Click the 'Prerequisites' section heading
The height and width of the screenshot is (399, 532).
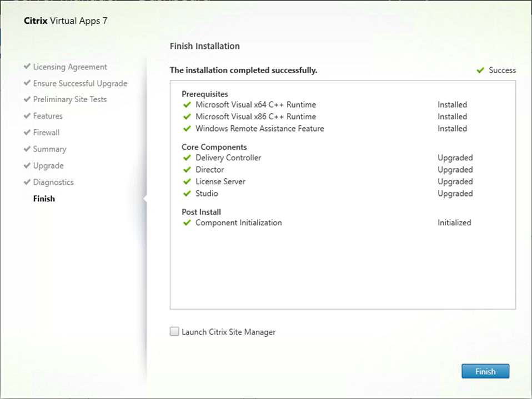pyautogui.click(x=205, y=94)
